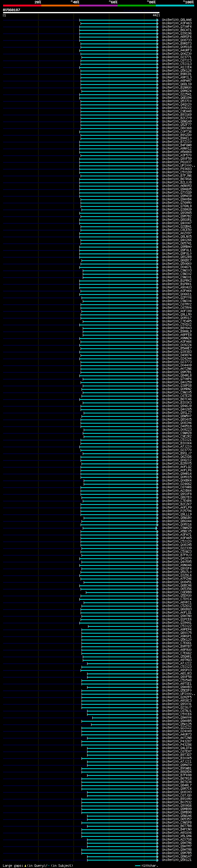
Task: Select the UniRef100_Q6ZXD6 label
Action: tap(176, 457)
